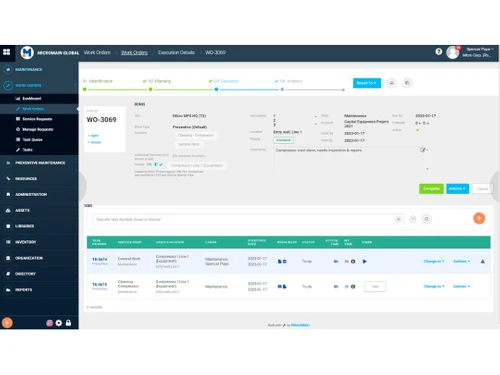Click the orange plus button at the sidebar bottom

pos(7,323)
